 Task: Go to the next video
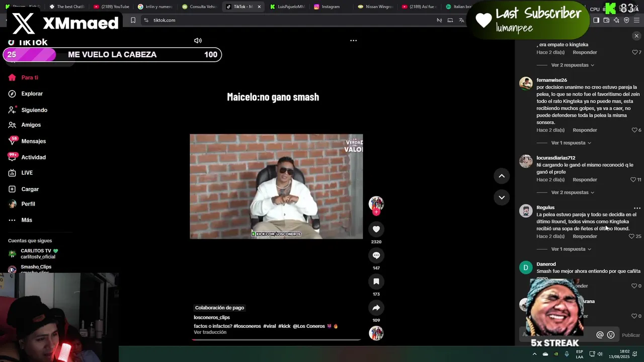(x=502, y=198)
